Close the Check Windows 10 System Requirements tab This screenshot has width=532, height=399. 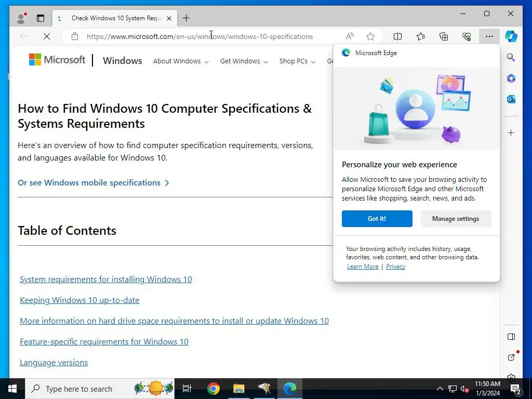coord(169,18)
